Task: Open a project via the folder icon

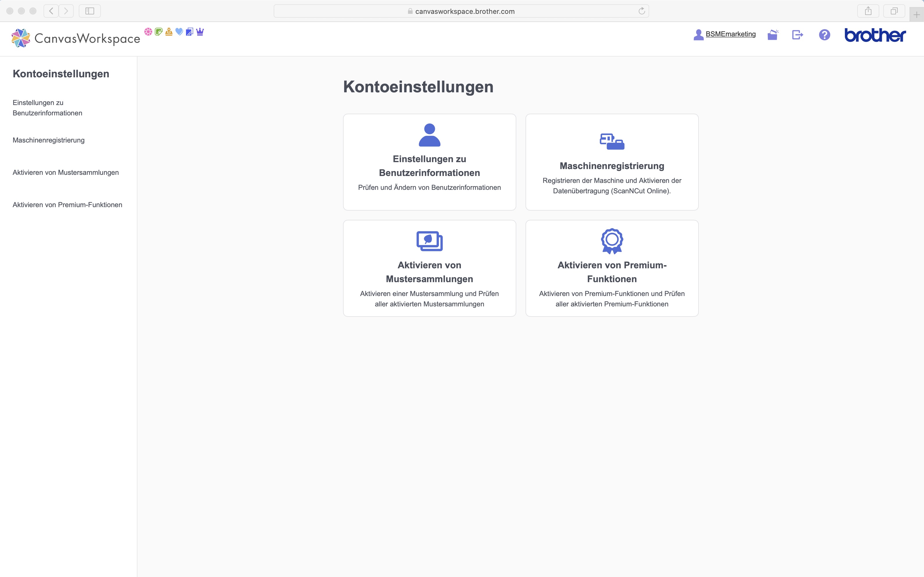Action: [x=772, y=35]
